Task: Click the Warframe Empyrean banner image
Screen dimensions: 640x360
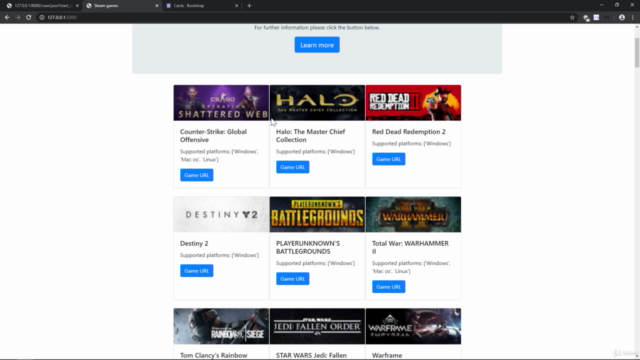Action: pos(413,326)
